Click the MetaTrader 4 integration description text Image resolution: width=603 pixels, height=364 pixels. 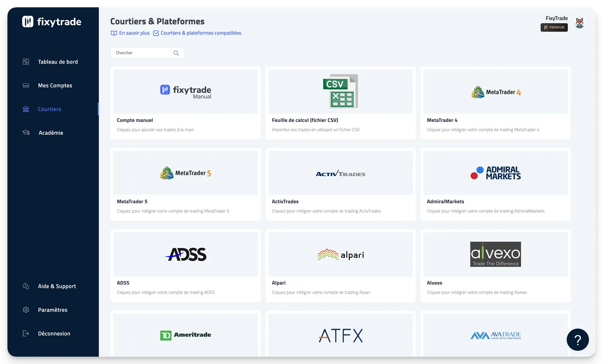point(483,130)
